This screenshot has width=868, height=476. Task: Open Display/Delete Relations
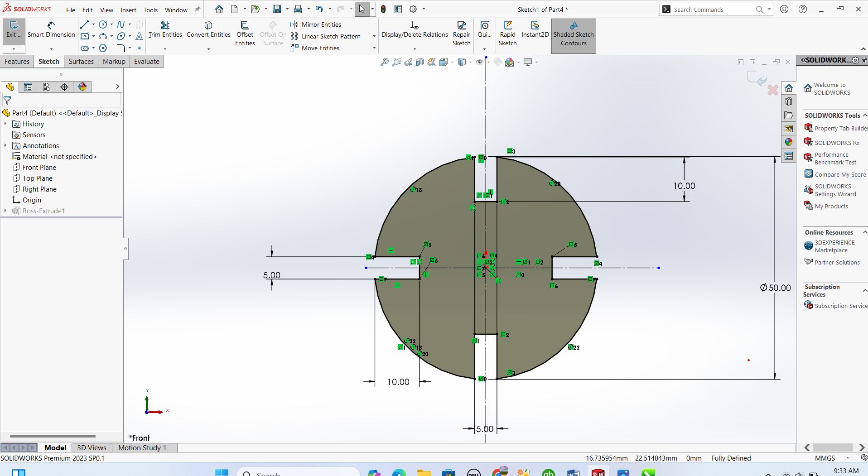point(415,29)
